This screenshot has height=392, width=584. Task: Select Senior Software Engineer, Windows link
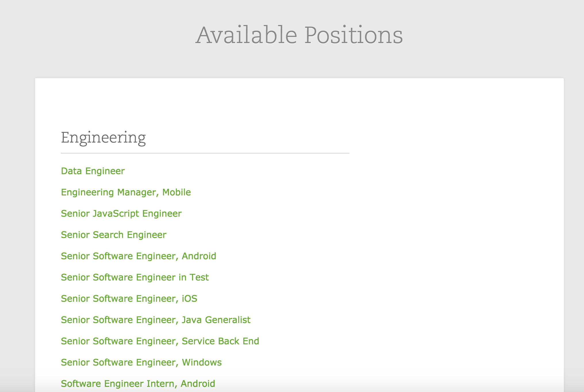(x=141, y=362)
